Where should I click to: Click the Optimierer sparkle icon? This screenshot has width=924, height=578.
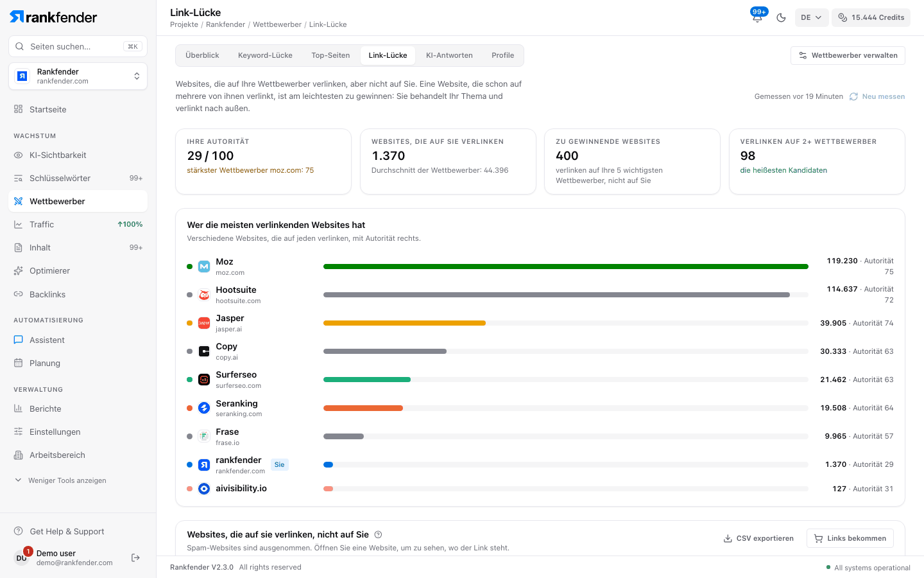pyautogui.click(x=18, y=271)
